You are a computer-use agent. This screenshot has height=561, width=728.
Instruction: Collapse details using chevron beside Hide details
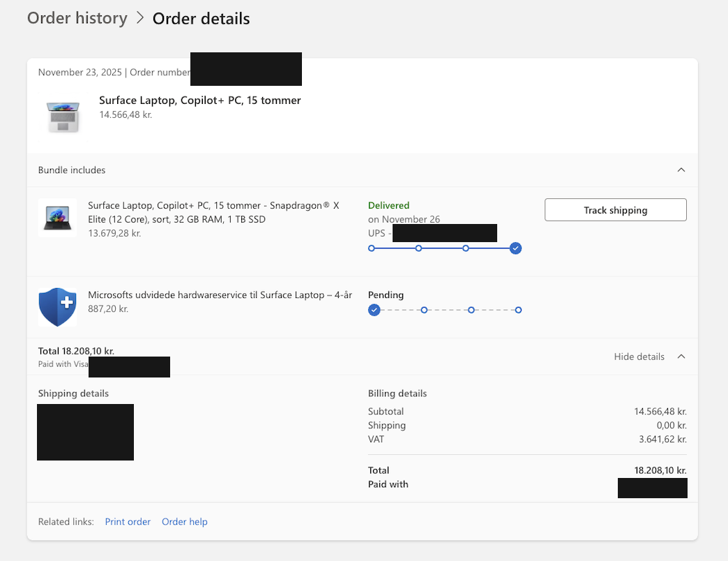(681, 357)
